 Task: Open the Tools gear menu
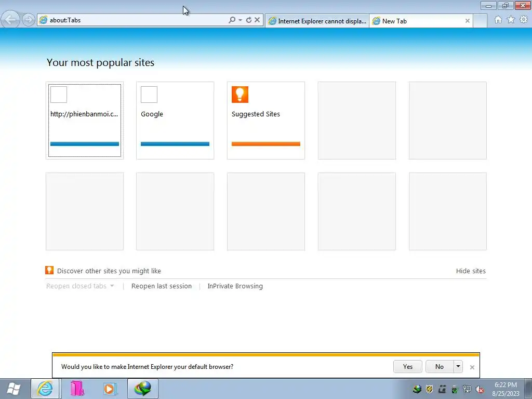point(524,20)
